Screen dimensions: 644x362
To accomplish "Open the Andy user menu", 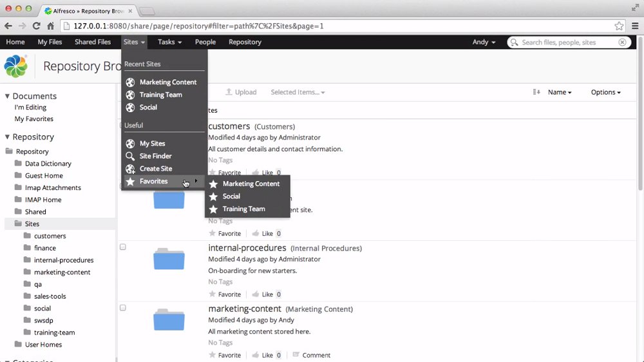I will (484, 42).
